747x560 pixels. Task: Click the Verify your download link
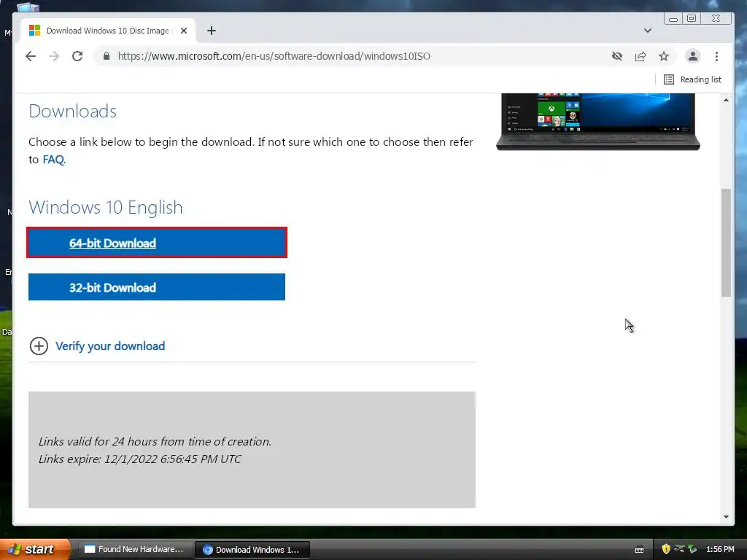pos(110,346)
